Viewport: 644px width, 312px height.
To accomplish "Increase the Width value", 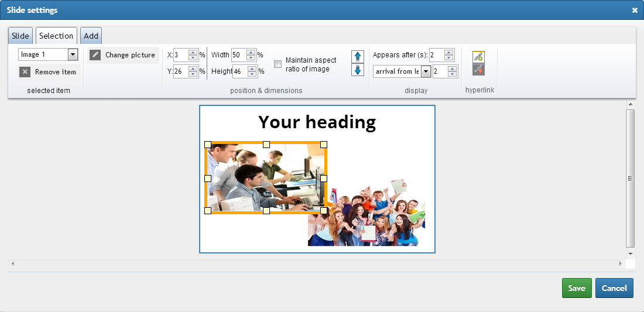I will tap(251, 53).
